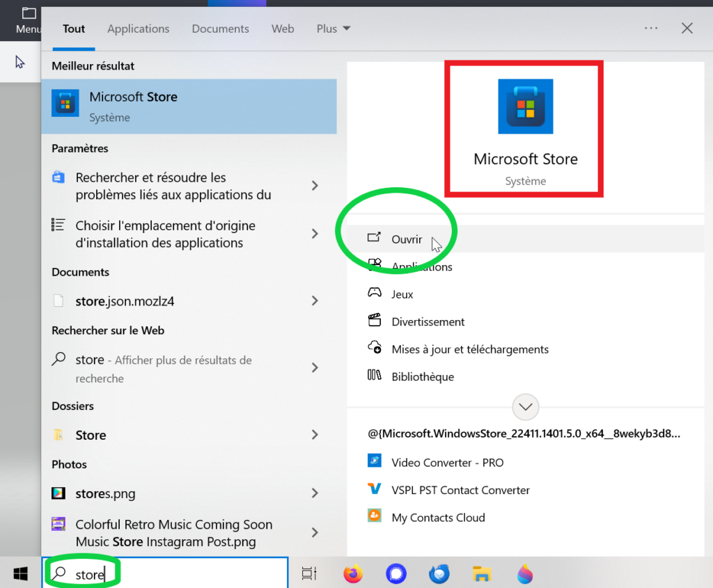Screen dimensions: 713x588
Task: Click the Windows Start button
Action: (x=20, y=573)
